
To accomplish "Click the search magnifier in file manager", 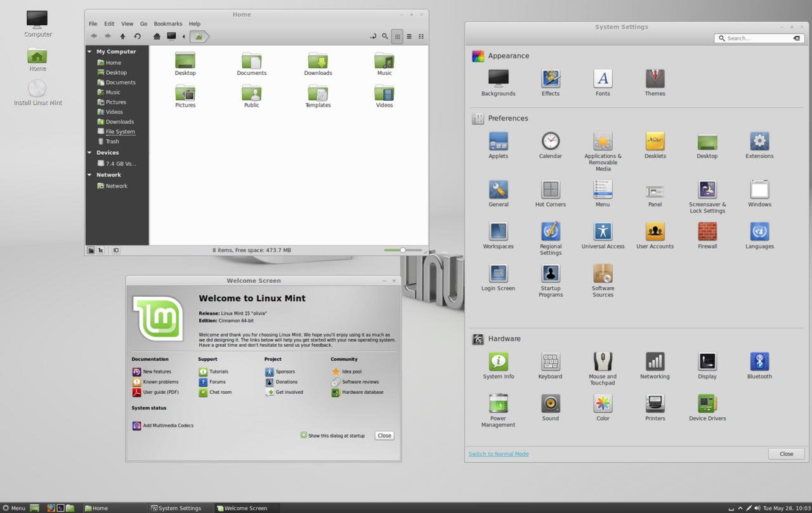I will pyautogui.click(x=385, y=36).
